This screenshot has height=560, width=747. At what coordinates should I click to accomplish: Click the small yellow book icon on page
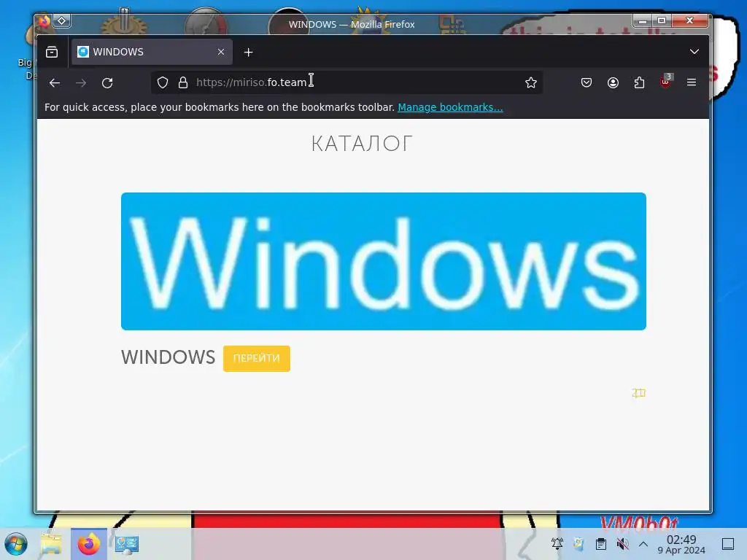pos(639,393)
